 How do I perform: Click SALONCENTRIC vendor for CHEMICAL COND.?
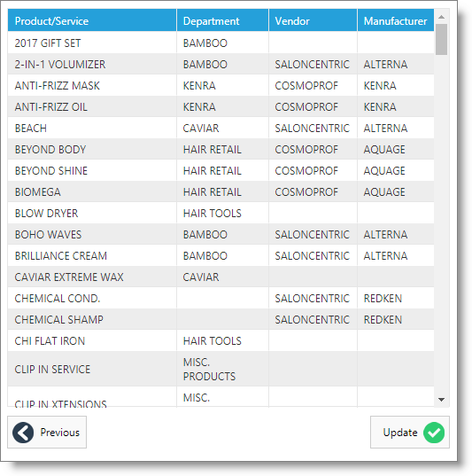tap(312, 298)
